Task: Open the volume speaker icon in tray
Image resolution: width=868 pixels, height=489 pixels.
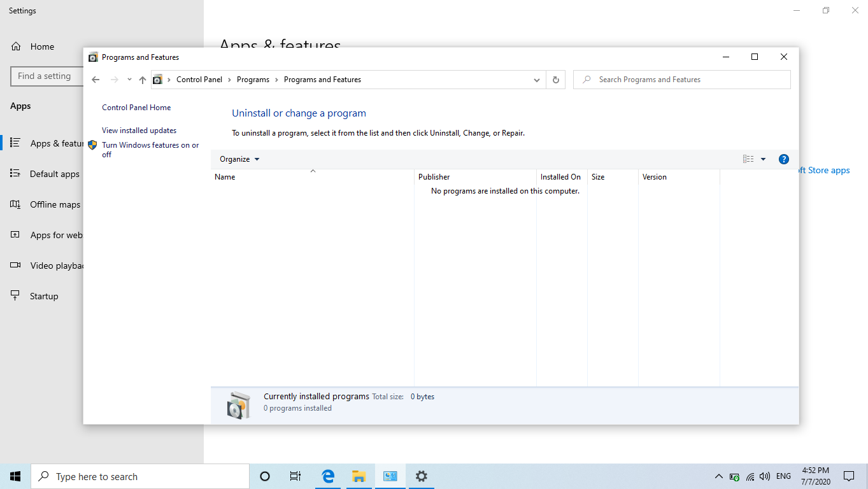Action: tap(765, 476)
